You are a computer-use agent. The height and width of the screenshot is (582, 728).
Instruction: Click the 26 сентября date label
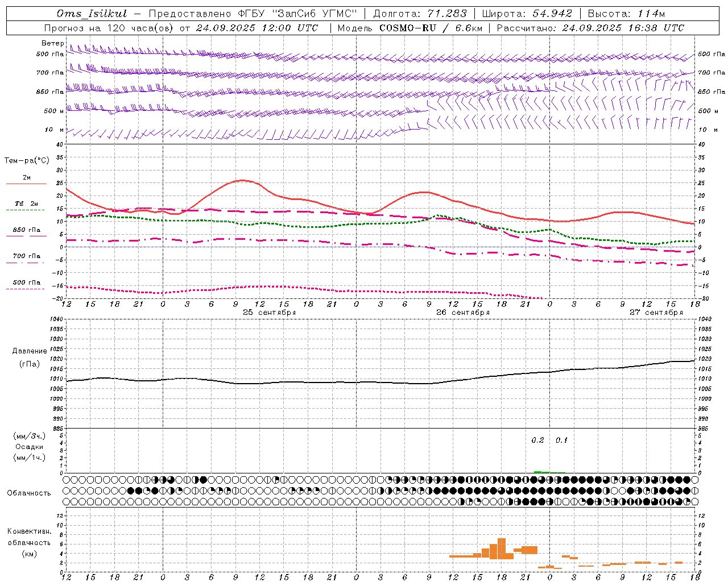[462, 313]
